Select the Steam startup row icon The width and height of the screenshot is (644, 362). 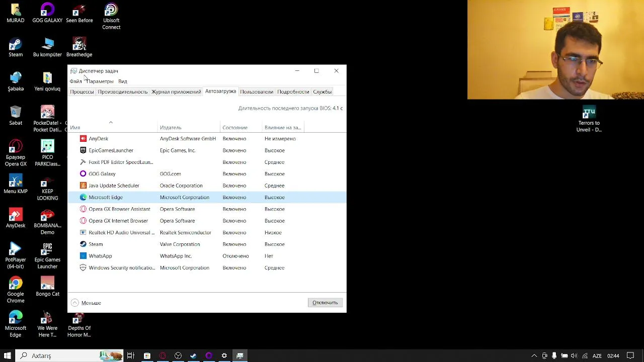tap(83, 244)
